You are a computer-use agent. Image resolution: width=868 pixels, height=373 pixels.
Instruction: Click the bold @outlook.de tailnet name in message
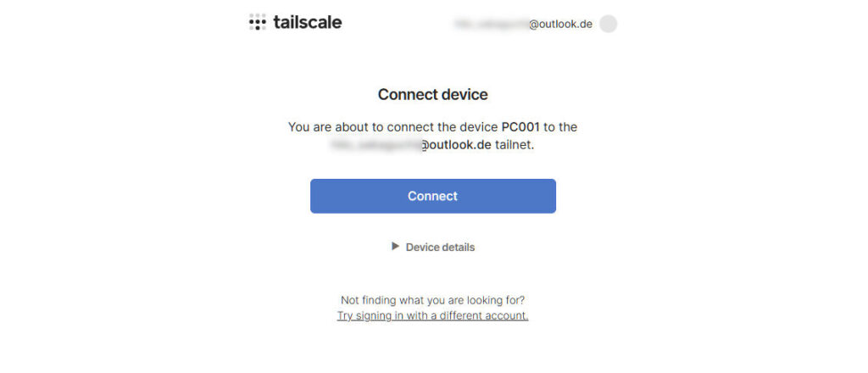coord(456,145)
